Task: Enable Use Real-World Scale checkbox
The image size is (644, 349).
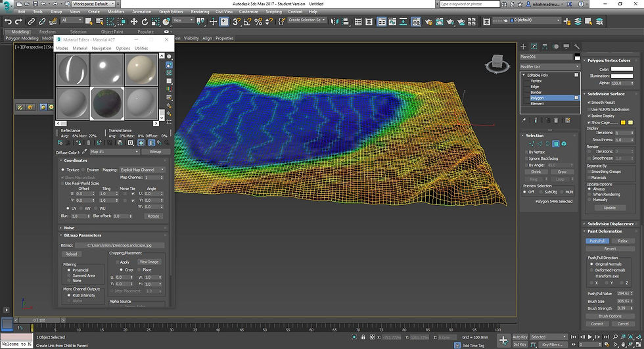Action: (x=62, y=183)
